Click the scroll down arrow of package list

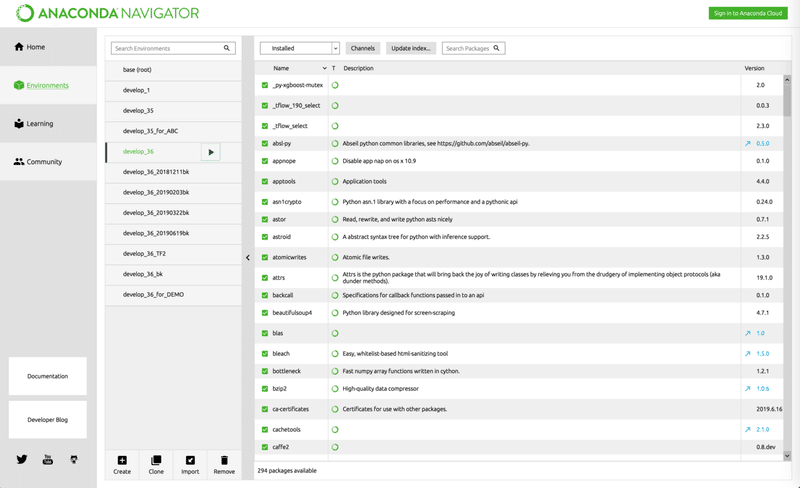coord(787,456)
